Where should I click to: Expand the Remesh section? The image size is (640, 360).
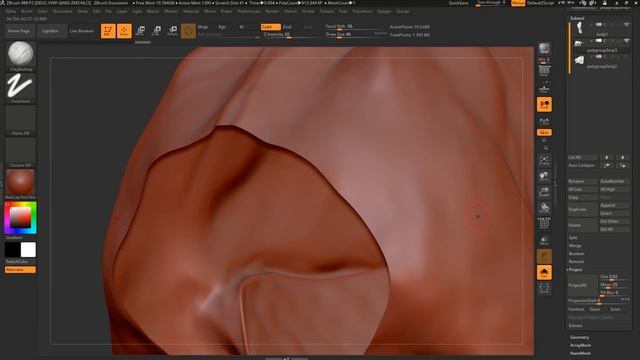pyautogui.click(x=576, y=262)
